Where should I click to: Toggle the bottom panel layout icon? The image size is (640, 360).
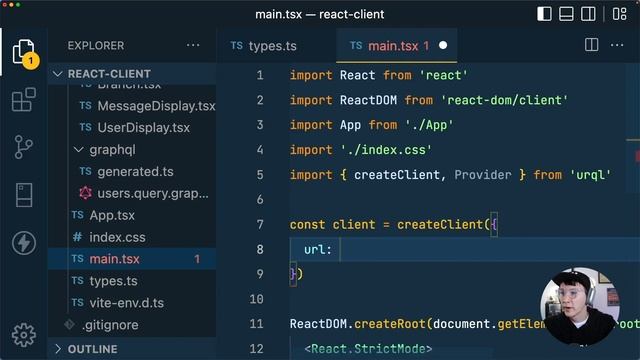pos(566,14)
